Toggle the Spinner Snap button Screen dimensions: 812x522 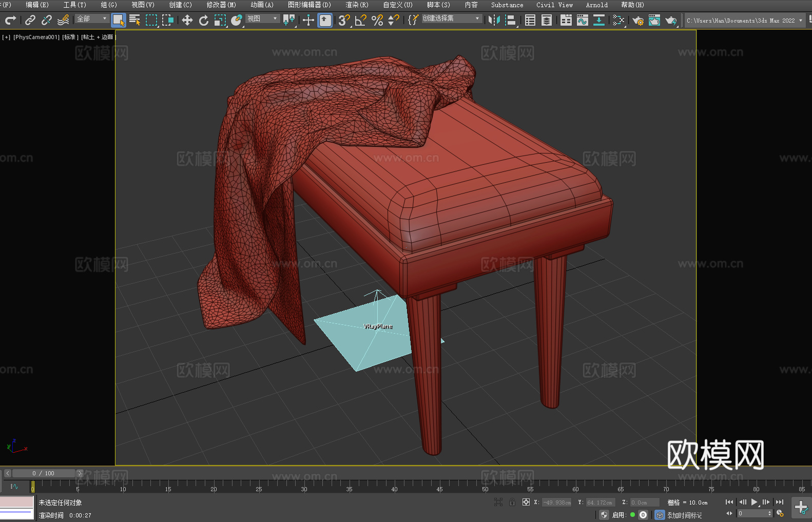[394, 20]
